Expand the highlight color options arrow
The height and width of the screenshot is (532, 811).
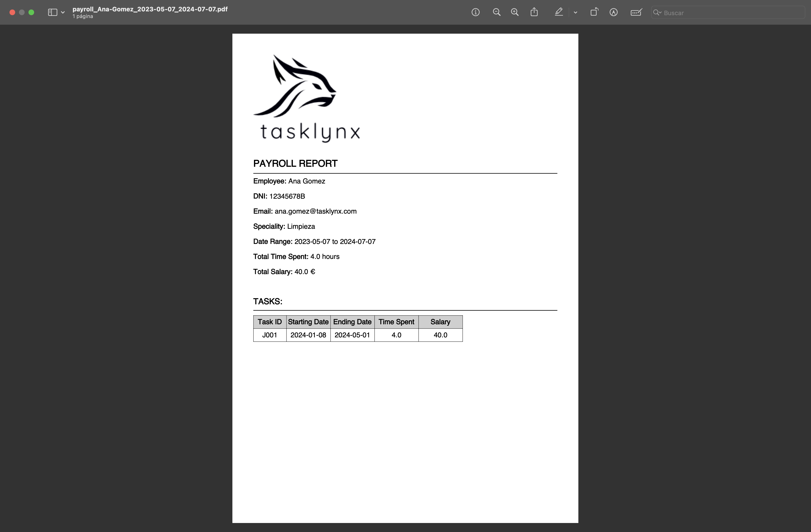tap(575, 13)
